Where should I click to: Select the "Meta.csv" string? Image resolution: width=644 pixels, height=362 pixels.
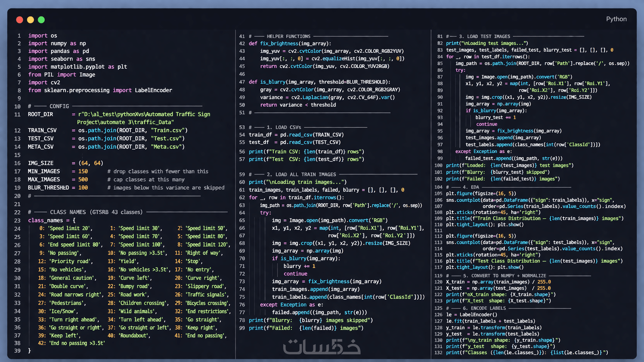click(x=166, y=147)
